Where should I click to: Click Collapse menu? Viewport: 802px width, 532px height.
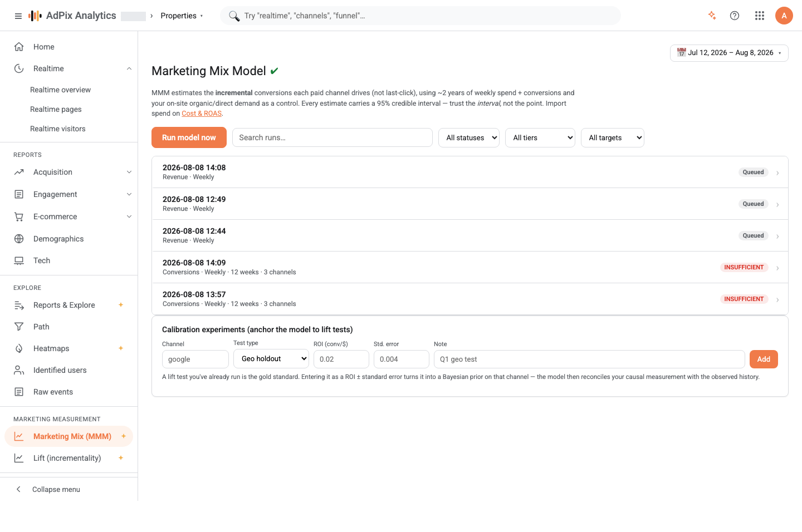click(56, 489)
